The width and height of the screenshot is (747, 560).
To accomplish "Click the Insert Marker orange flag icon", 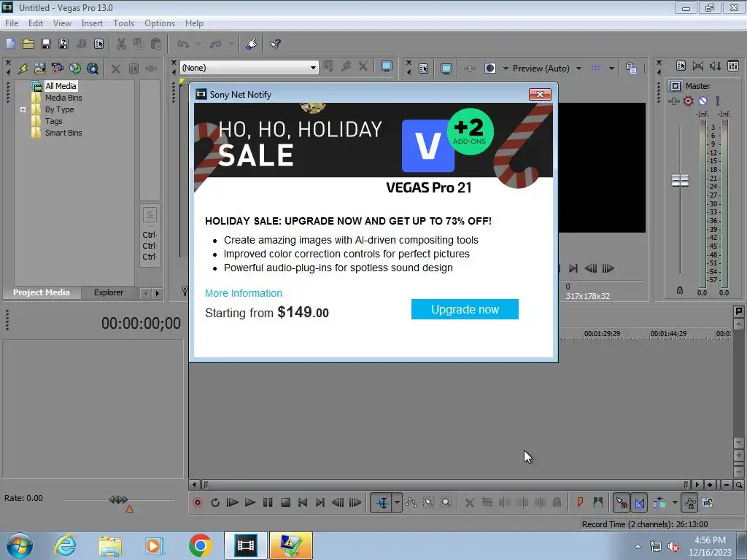I will (x=580, y=502).
